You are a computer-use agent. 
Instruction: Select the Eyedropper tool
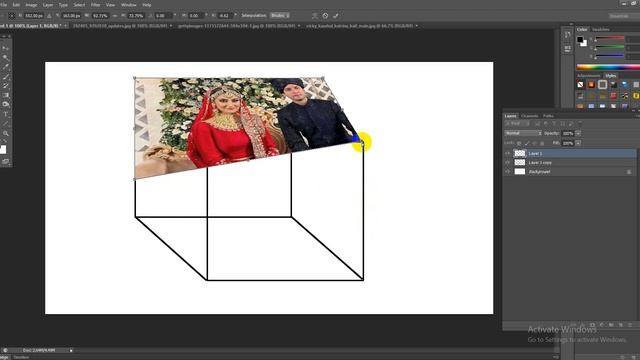click(x=6, y=67)
